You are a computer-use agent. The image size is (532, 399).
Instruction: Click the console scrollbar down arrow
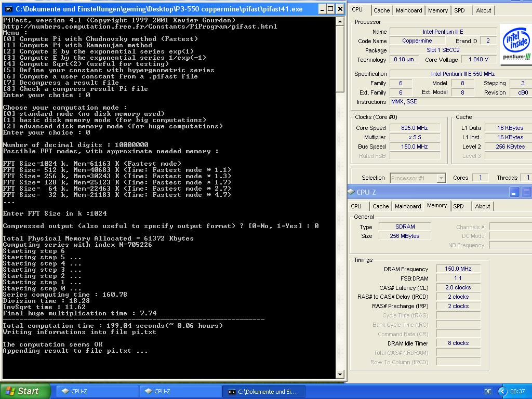340,375
